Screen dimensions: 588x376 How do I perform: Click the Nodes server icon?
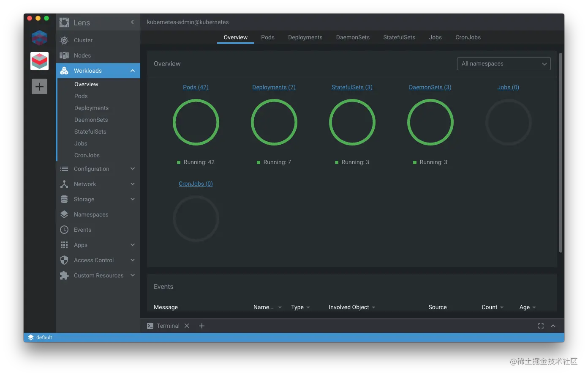tap(64, 55)
